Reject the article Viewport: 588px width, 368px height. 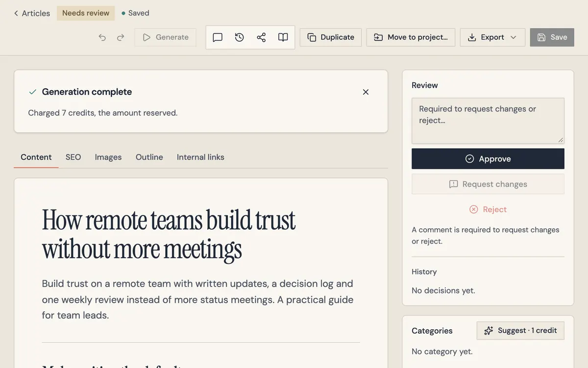488,210
